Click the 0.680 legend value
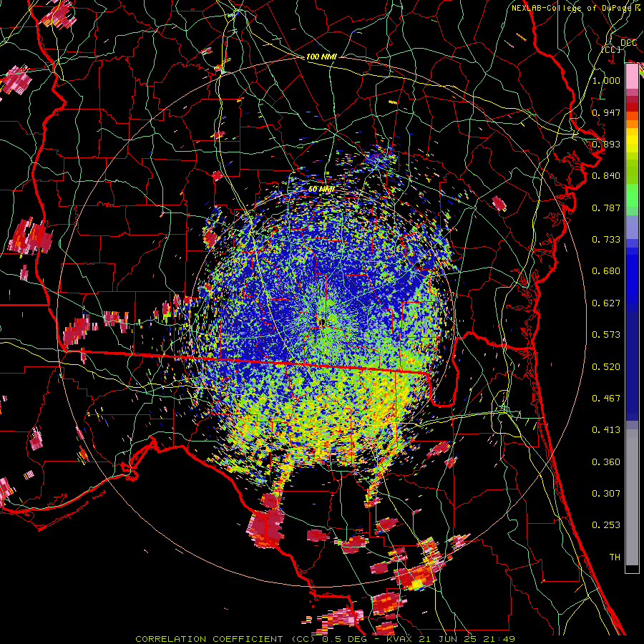This screenshot has width=644, height=644. point(606,271)
